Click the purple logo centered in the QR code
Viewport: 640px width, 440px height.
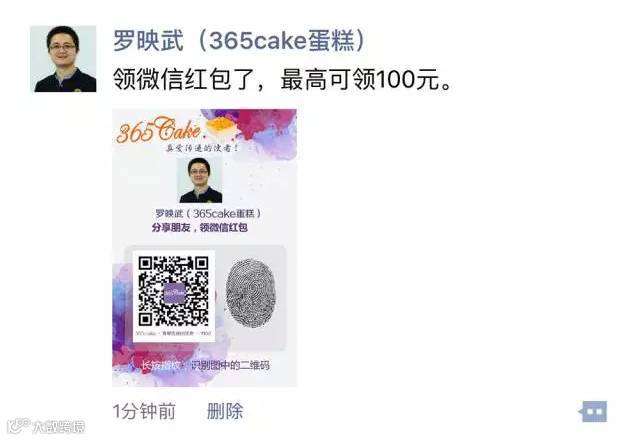[174, 292]
